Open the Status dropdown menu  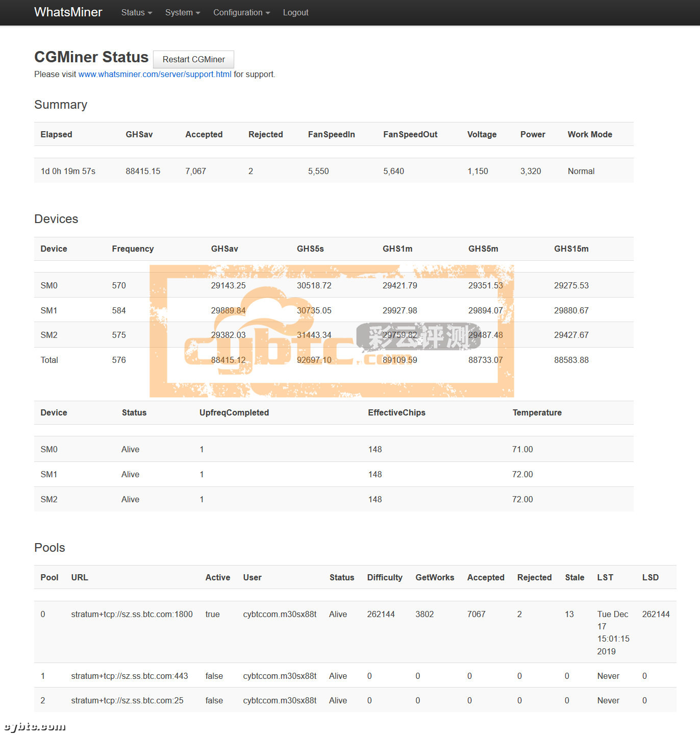click(137, 12)
